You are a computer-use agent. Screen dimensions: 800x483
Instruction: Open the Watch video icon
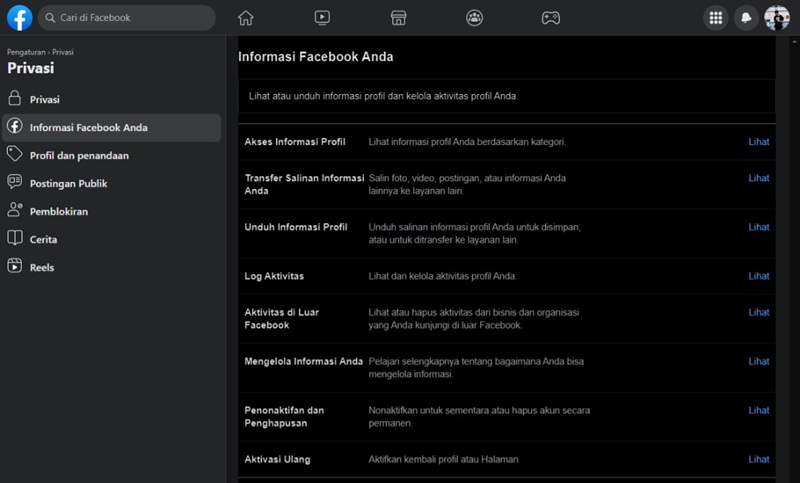coord(322,17)
